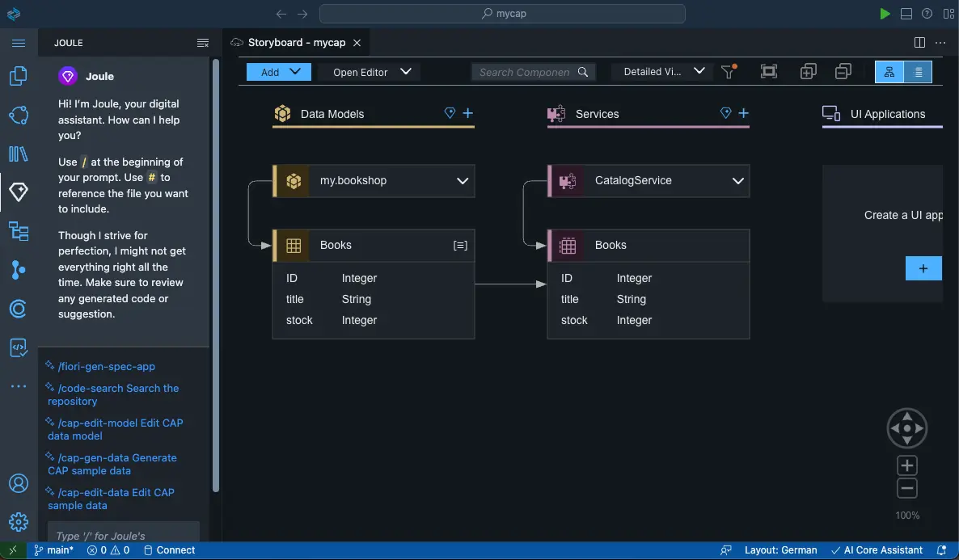Fit storyboard to screen icon

click(x=769, y=72)
